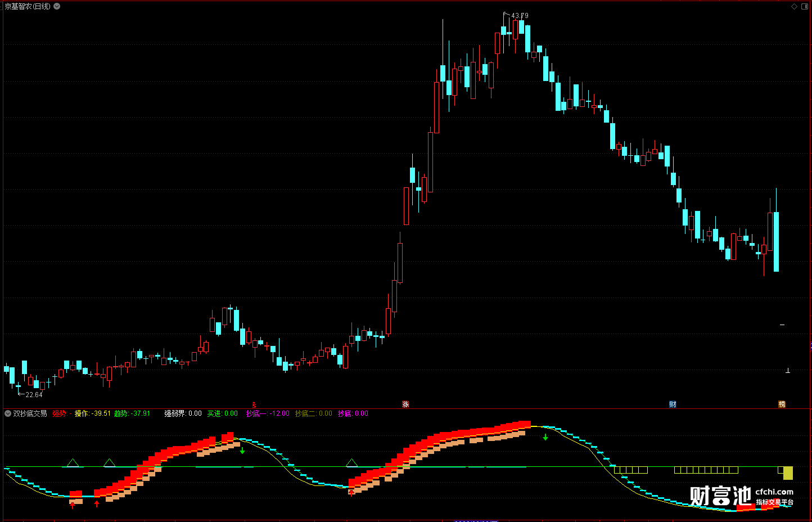812x522 pixels.
Task: Click the red 涨 event marker
Action: coord(405,404)
